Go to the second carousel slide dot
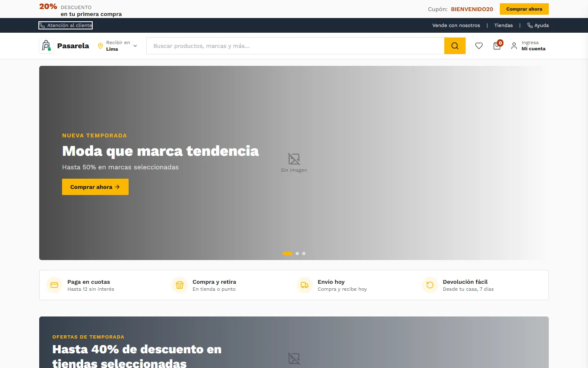This screenshot has width=588, height=368. (x=297, y=254)
